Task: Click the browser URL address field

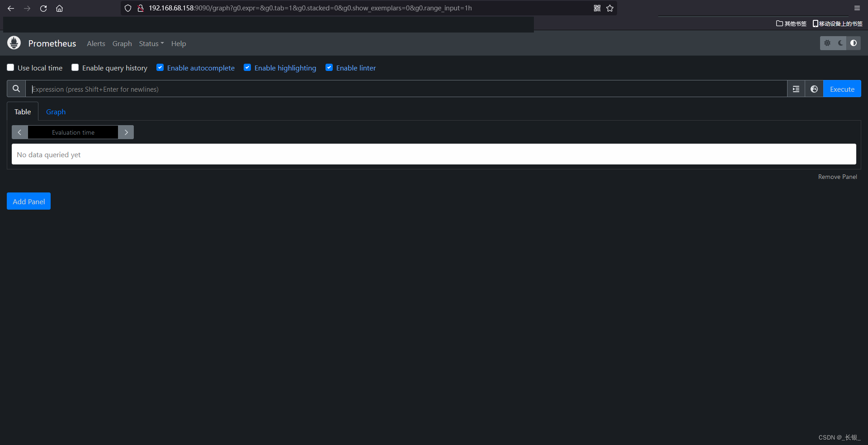Action: pos(368,8)
